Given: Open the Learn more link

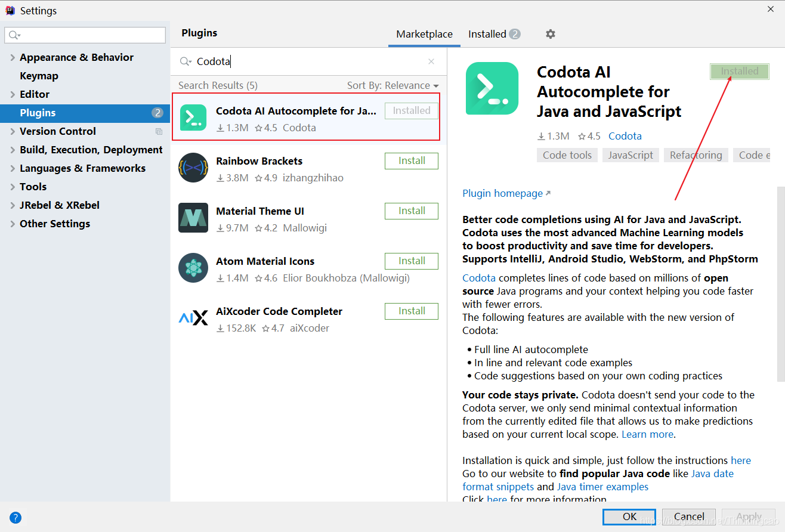Looking at the screenshot, I should pyautogui.click(x=647, y=434).
